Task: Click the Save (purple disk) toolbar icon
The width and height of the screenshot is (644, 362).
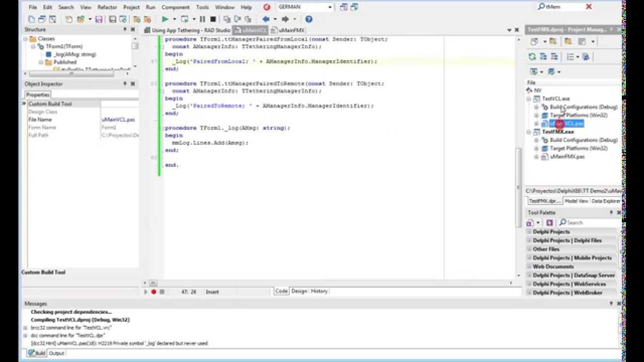Action: click(99, 19)
